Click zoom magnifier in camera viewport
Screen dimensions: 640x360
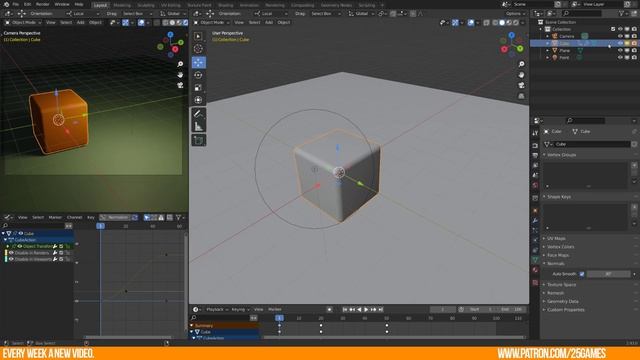click(180, 64)
